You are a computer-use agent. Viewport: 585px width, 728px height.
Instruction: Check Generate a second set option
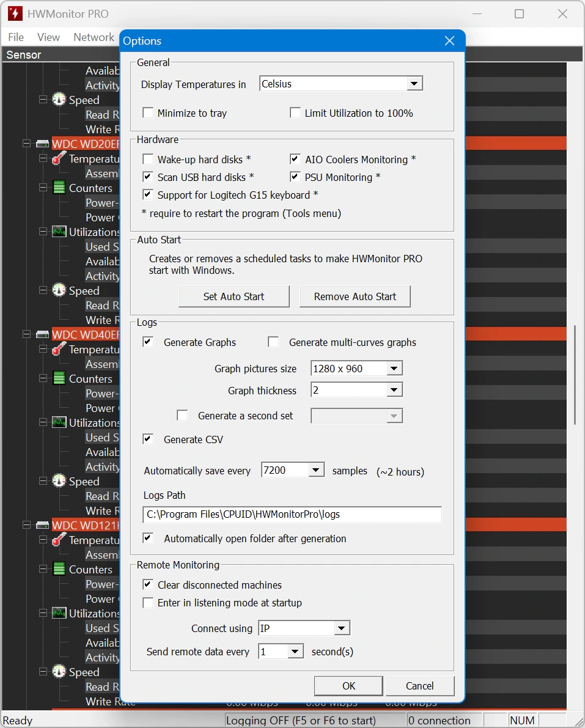[x=182, y=416]
